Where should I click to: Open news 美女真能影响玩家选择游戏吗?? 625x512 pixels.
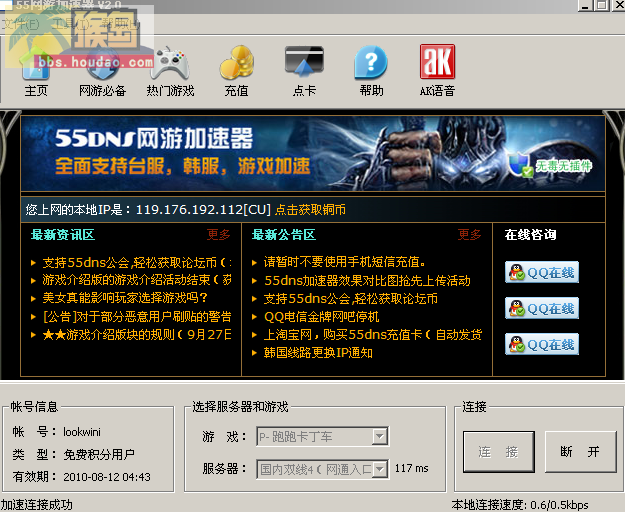[125, 298]
